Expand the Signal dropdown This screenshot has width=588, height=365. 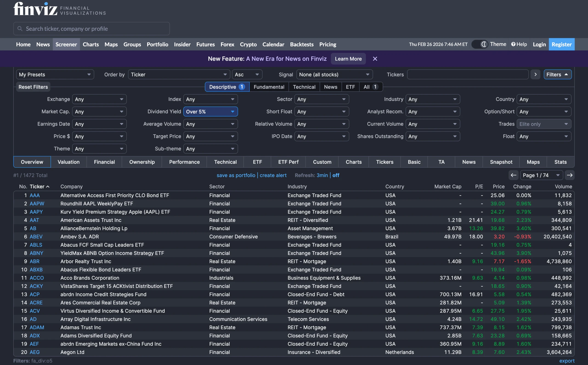pyautogui.click(x=334, y=74)
